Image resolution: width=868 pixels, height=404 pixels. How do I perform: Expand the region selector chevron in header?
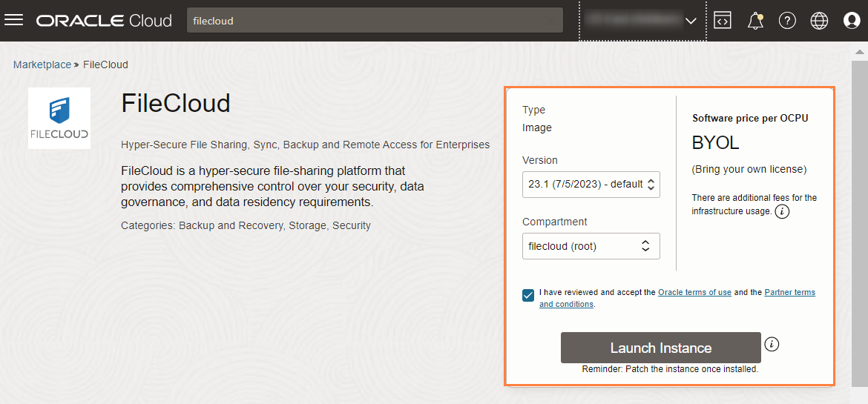pos(691,21)
